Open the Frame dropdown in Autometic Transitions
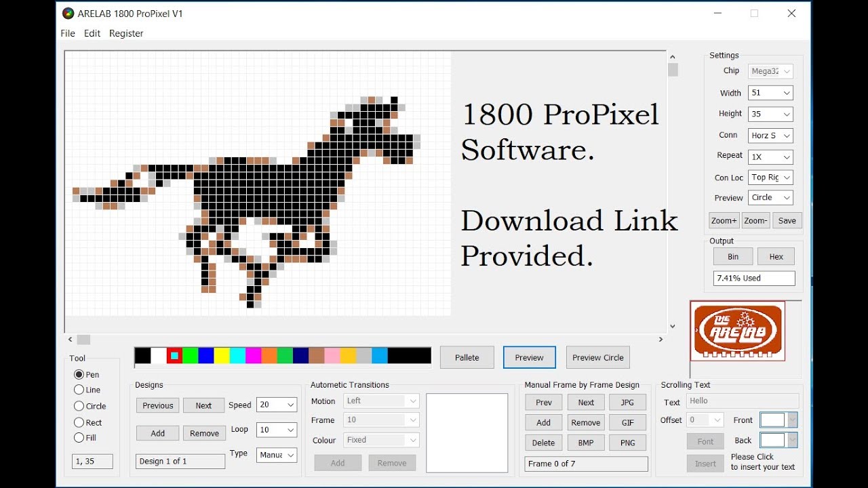 coord(381,420)
